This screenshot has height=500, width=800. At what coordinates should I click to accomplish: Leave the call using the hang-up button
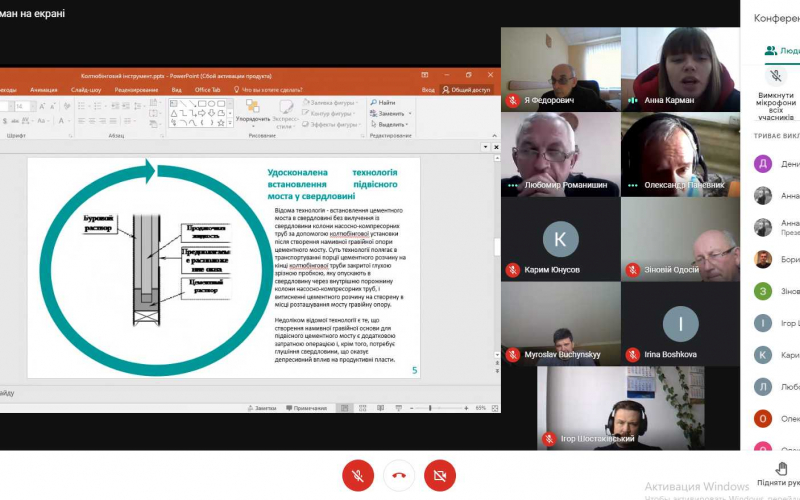(x=399, y=475)
